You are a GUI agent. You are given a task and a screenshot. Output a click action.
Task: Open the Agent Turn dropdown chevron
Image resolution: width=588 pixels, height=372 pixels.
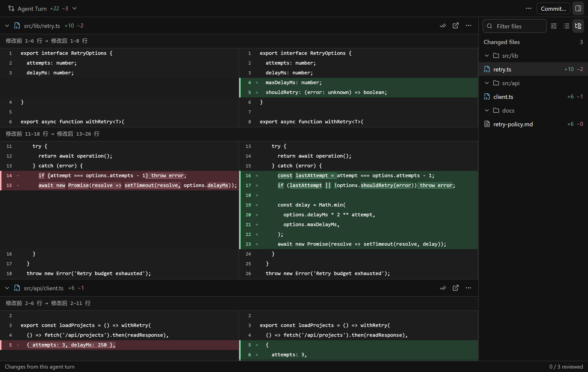75,9
